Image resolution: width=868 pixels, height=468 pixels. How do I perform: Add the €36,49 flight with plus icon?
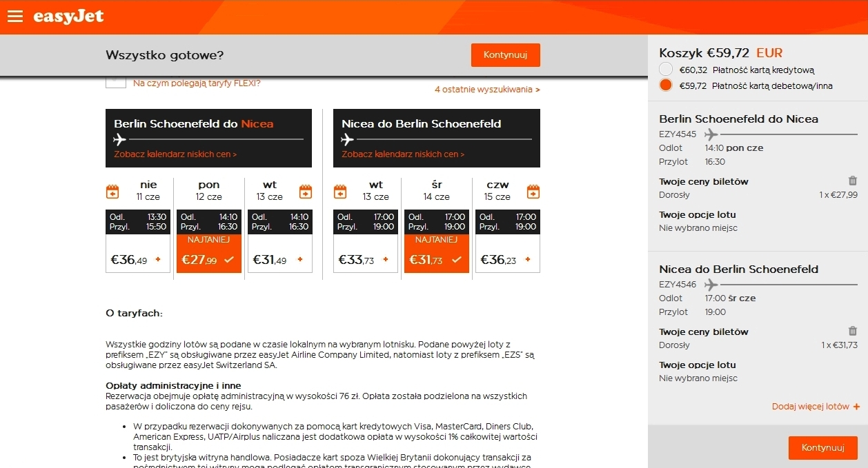[158, 260]
